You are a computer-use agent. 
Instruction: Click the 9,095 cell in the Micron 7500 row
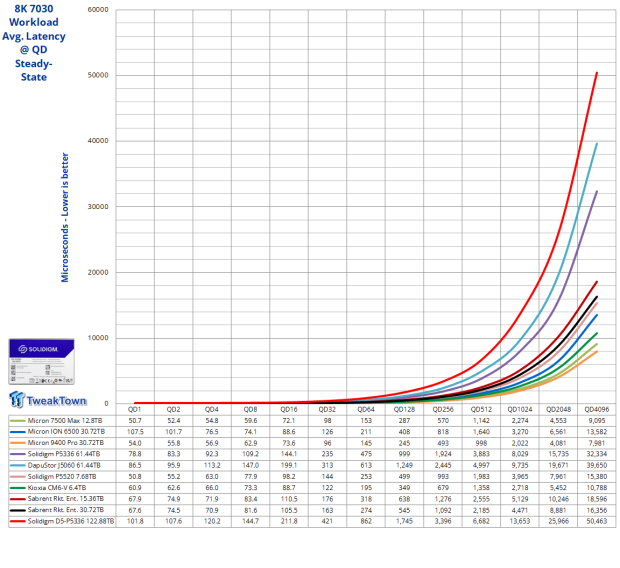pyautogui.click(x=597, y=420)
